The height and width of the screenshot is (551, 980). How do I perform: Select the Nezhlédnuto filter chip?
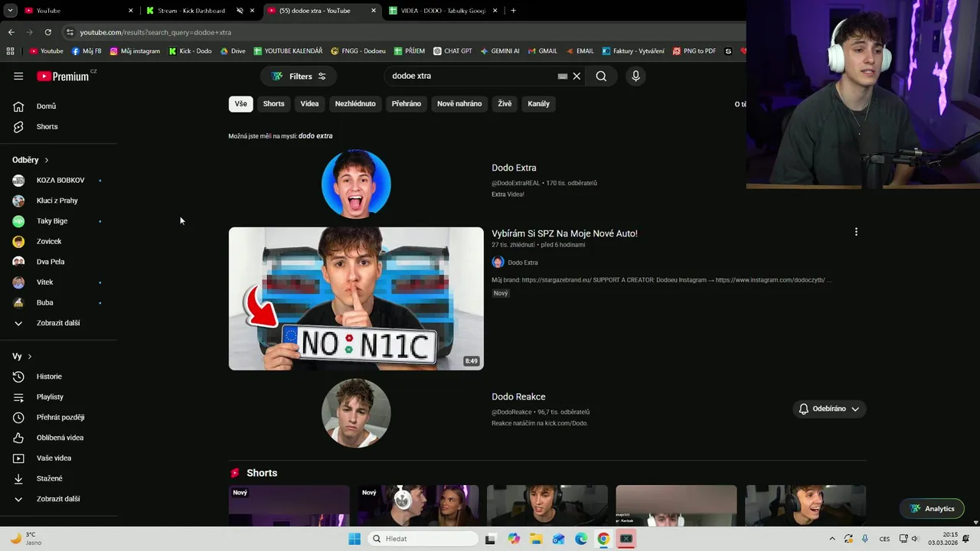355,104
